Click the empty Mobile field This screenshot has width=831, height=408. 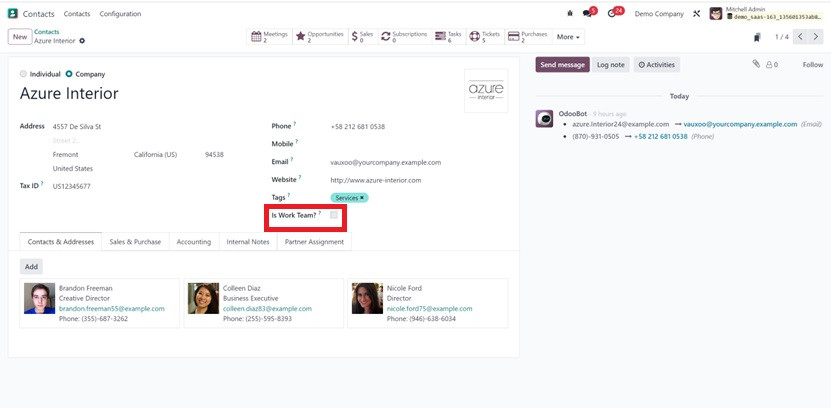pyautogui.click(x=419, y=144)
